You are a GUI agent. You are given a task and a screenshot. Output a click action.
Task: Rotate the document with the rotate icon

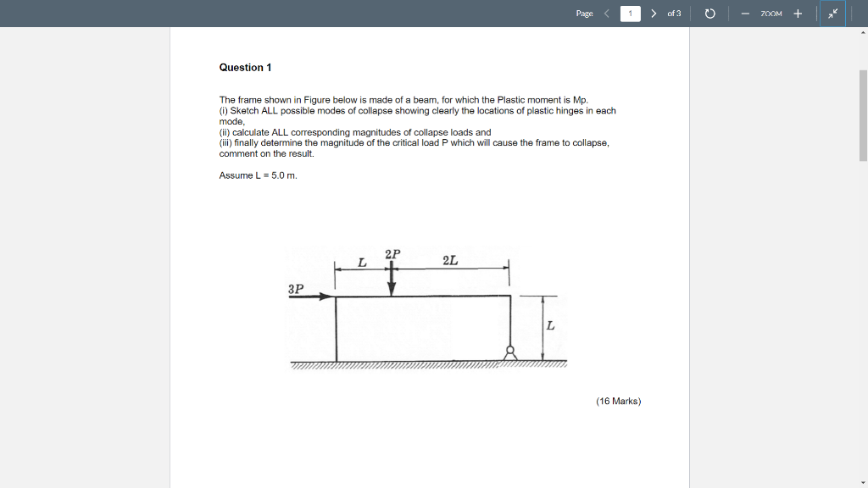pos(709,14)
